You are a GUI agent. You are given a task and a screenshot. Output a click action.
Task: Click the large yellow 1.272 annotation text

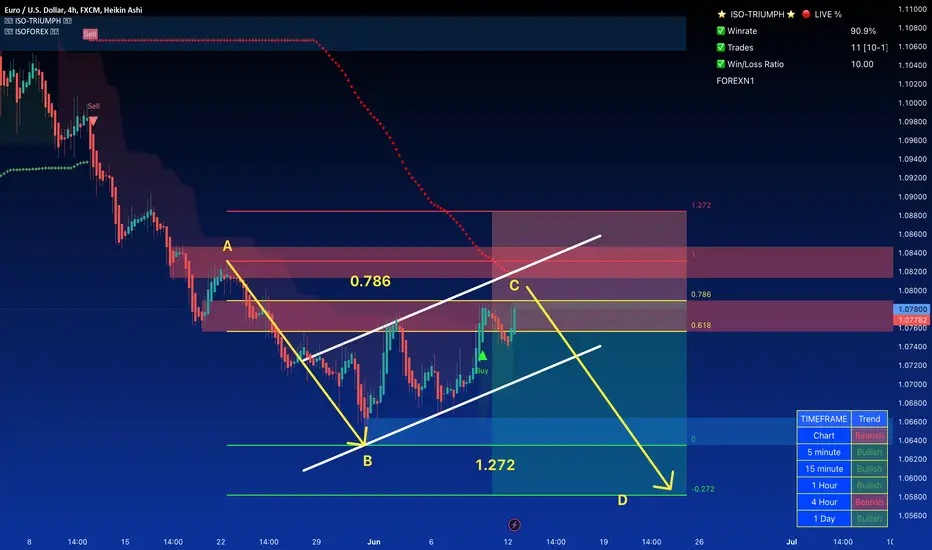[x=495, y=464]
